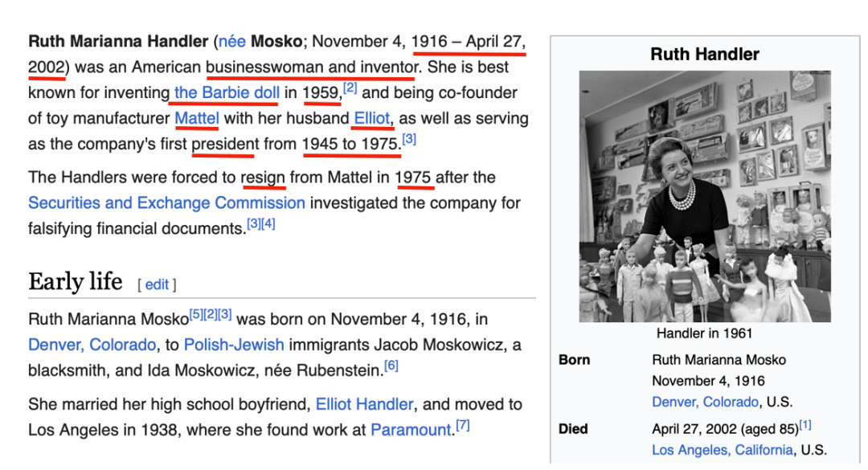Open Denver, Colorado link in the infobox
The image size is (868, 470).
(x=705, y=402)
